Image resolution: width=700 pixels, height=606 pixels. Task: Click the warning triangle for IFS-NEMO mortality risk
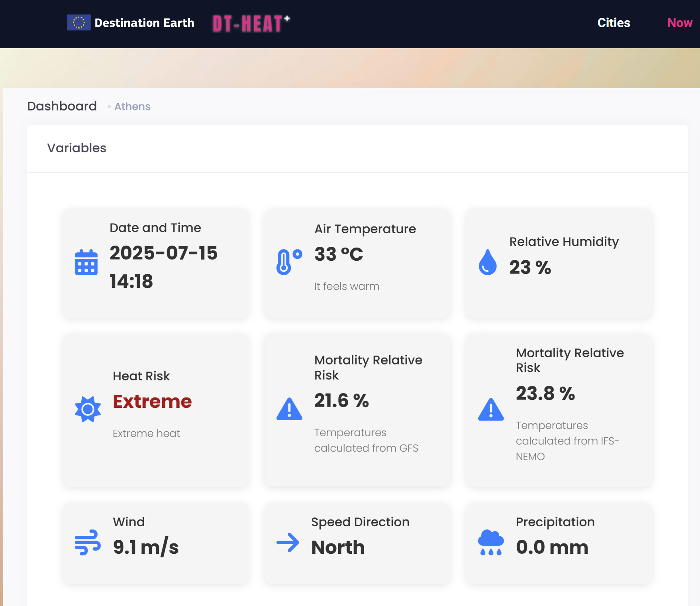pos(491,409)
